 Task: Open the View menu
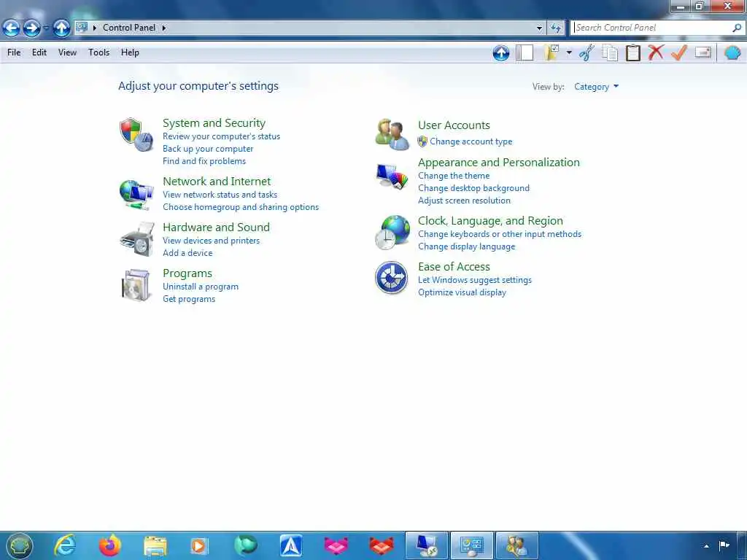(x=67, y=52)
